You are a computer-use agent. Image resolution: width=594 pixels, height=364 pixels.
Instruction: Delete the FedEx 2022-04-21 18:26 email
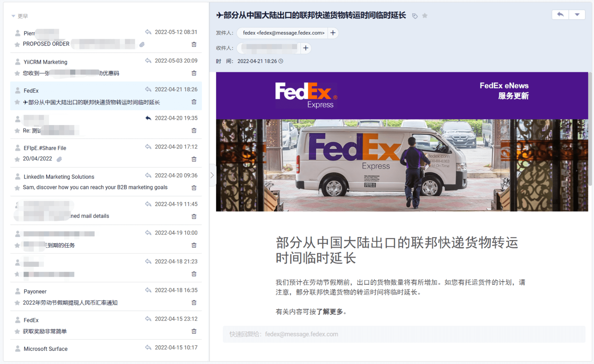194,102
